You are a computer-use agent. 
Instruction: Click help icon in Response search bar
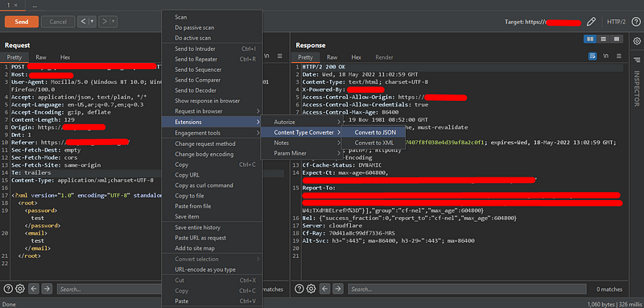tap(299, 289)
